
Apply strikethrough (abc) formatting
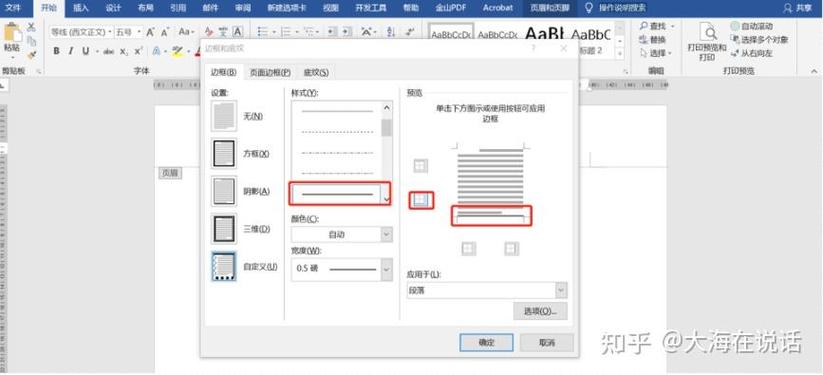point(109,51)
